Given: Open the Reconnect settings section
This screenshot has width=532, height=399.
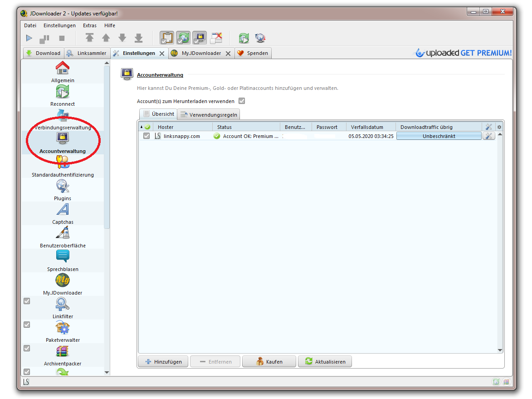Looking at the screenshot, I should (x=63, y=95).
